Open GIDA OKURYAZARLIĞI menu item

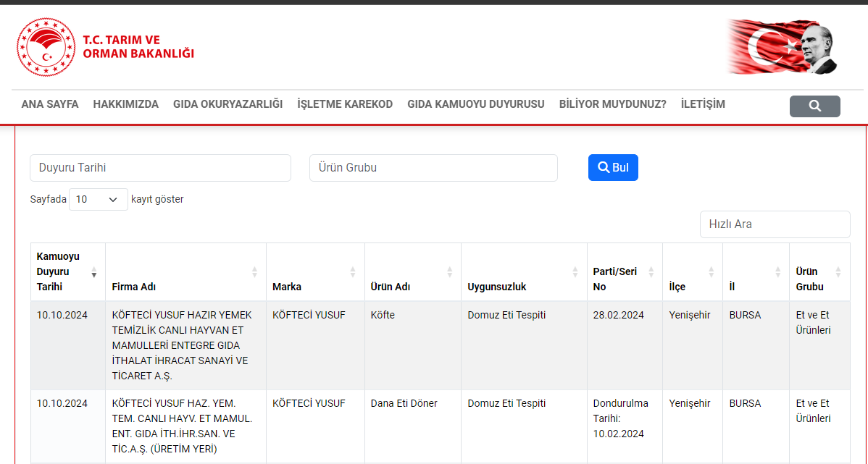228,104
